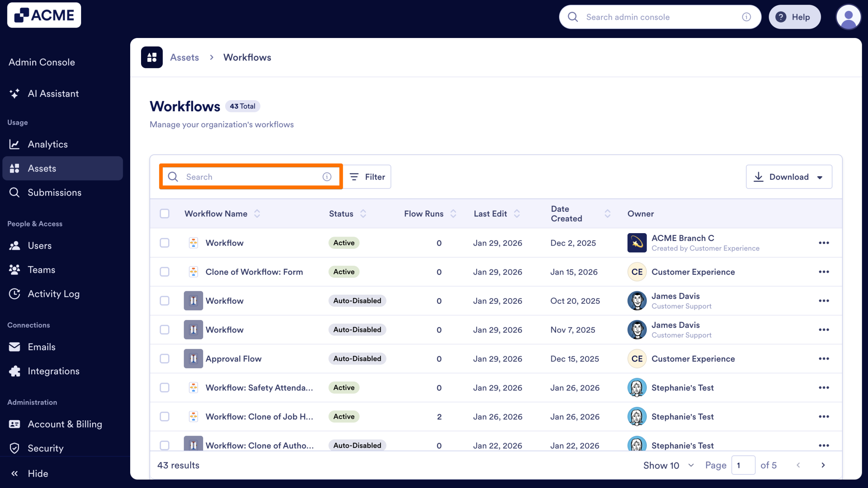Screen dimensions: 868x488
Task: Open the Submissions section
Action: coord(54,192)
